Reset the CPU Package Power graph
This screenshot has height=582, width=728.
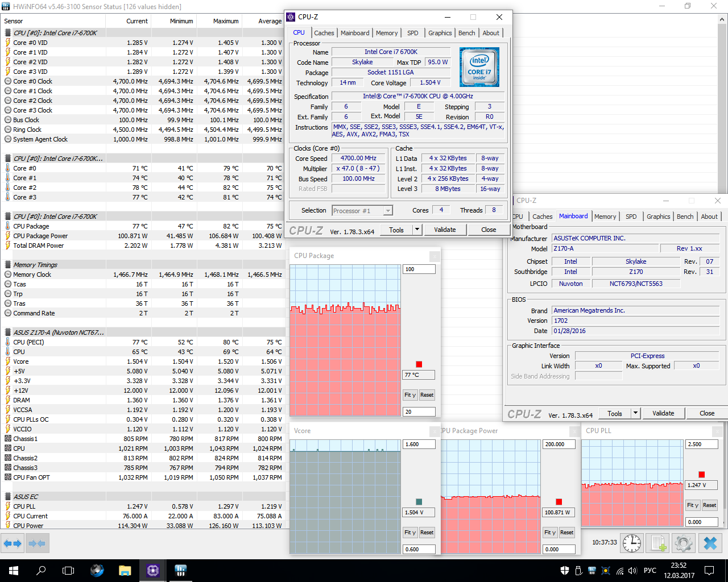(567, 533)
